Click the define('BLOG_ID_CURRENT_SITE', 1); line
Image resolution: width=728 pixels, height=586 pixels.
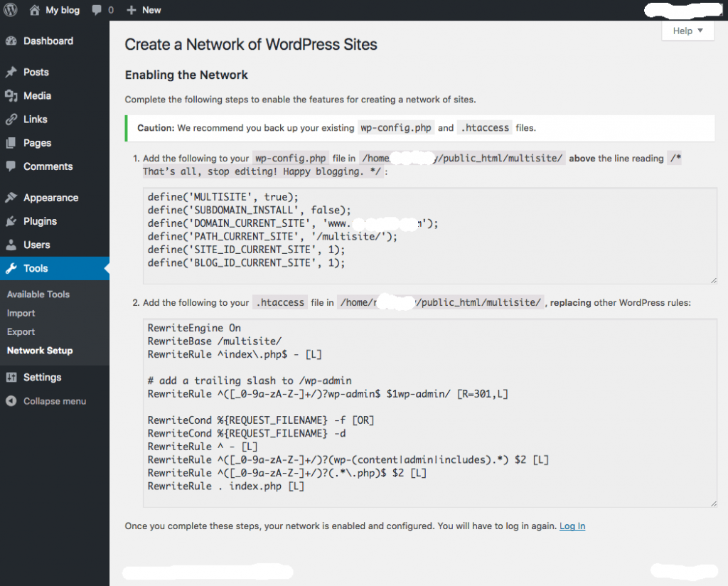(x=246, y=263)
